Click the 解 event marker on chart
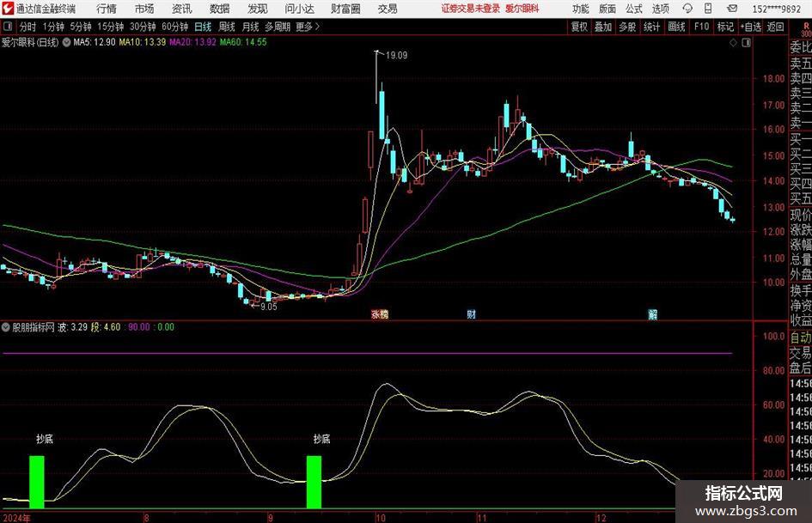The image size is (812, 523). pyautogui.click(x=652, y=313)
